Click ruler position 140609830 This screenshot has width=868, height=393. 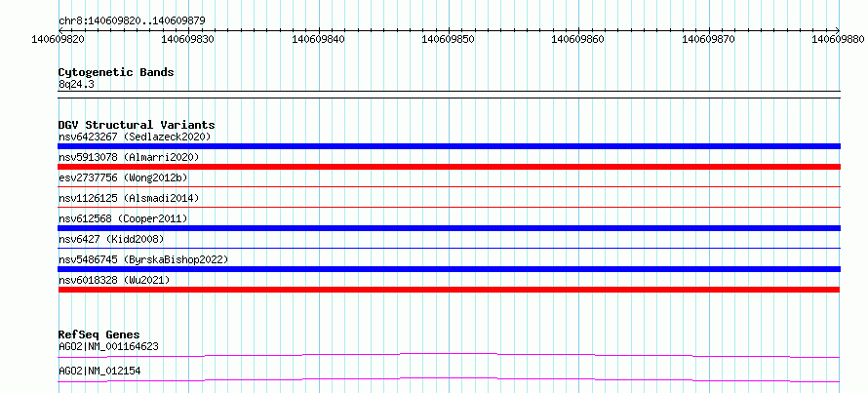pyautogui.click(x=188, y=39)
